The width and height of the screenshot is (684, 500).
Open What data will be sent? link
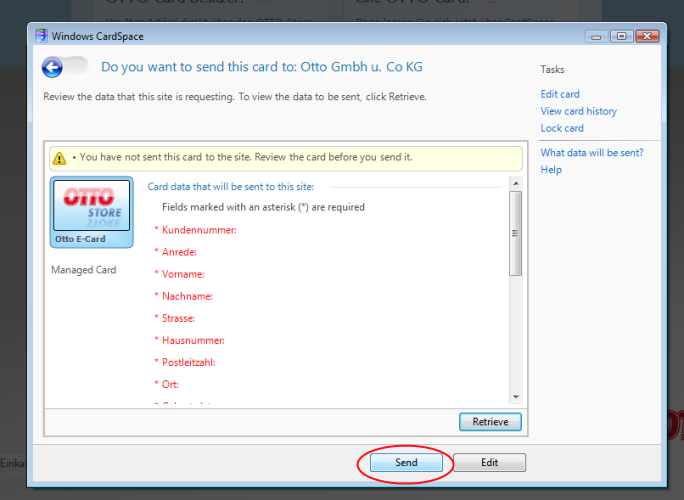[x=592, y=153]
